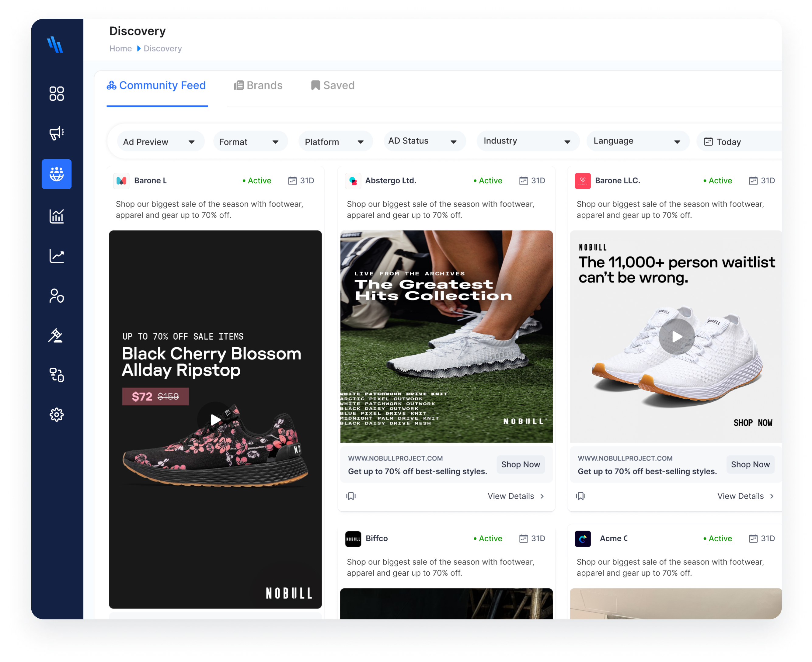Go to Home in breadcrumb
Screen dimensions: 812x662
[x=120, y=48]
